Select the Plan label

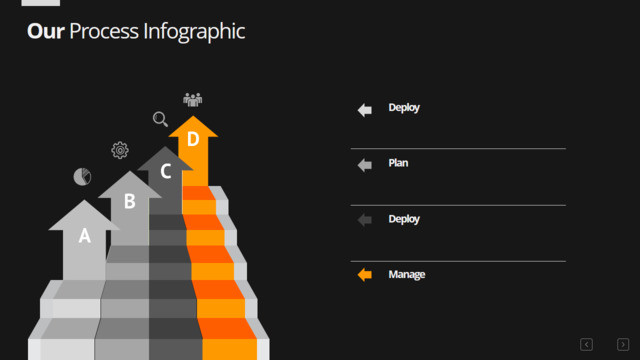[398, 163]
